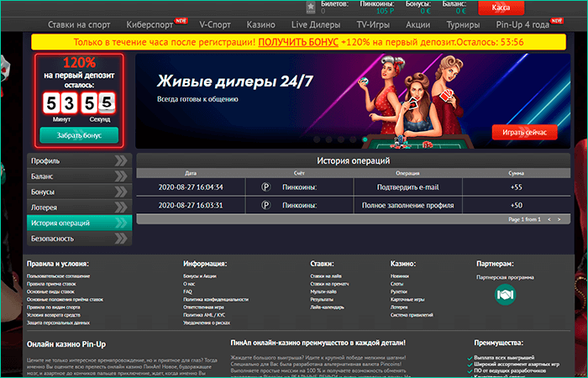Go to next page arrow in history table

559,219
